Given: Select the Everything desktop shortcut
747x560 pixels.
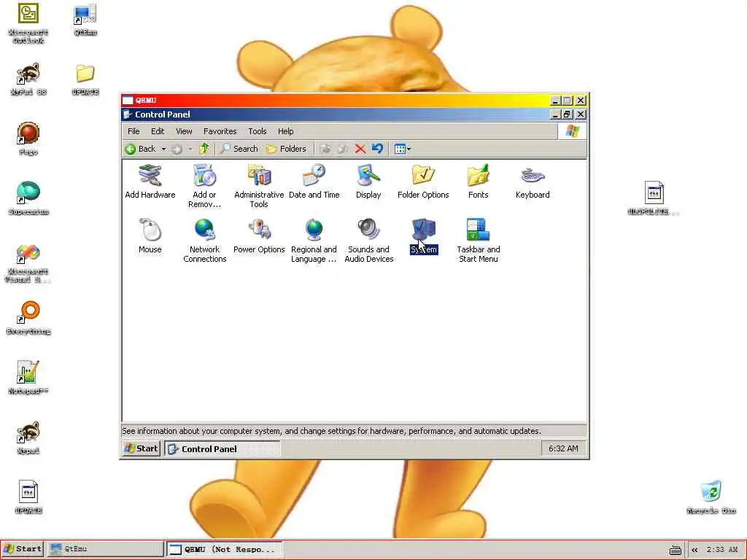Looking at the screenshot, I should tap(28, 318).
